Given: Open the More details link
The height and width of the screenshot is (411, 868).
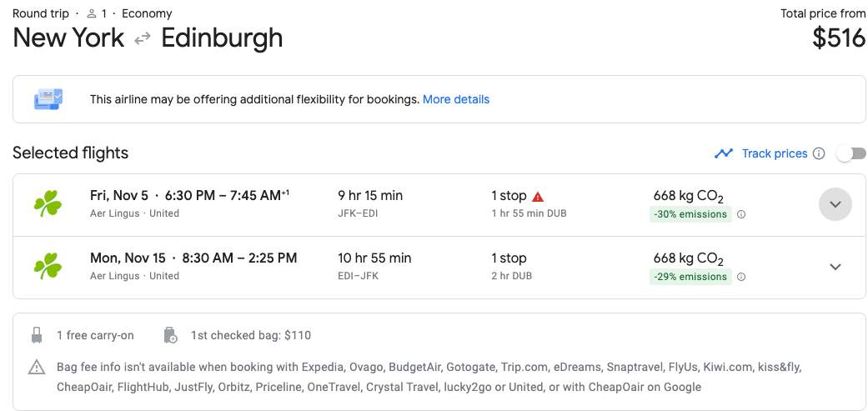Looking at the screenshot, I should [456, 99].
